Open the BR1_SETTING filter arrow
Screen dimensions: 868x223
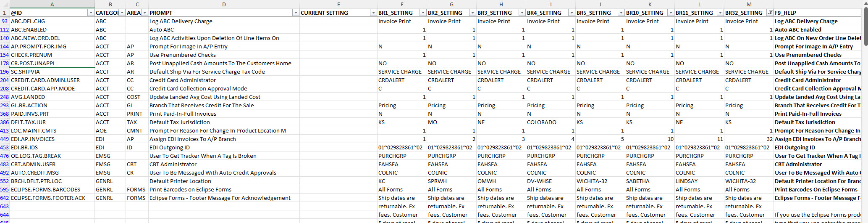coord(423,13)
